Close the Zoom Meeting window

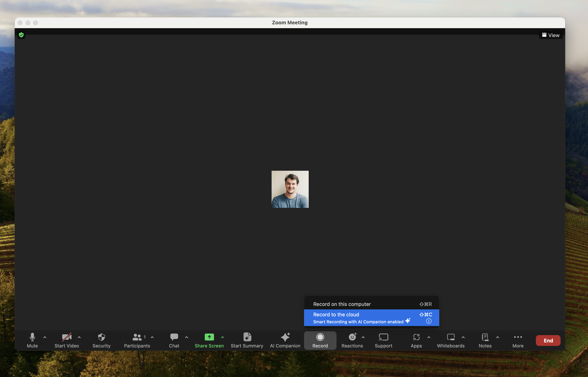[20, 23]
